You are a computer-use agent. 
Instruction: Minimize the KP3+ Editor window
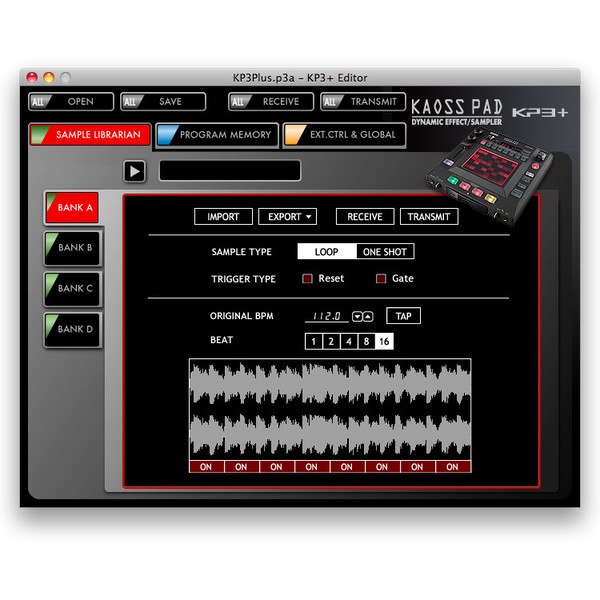(49, 78)
